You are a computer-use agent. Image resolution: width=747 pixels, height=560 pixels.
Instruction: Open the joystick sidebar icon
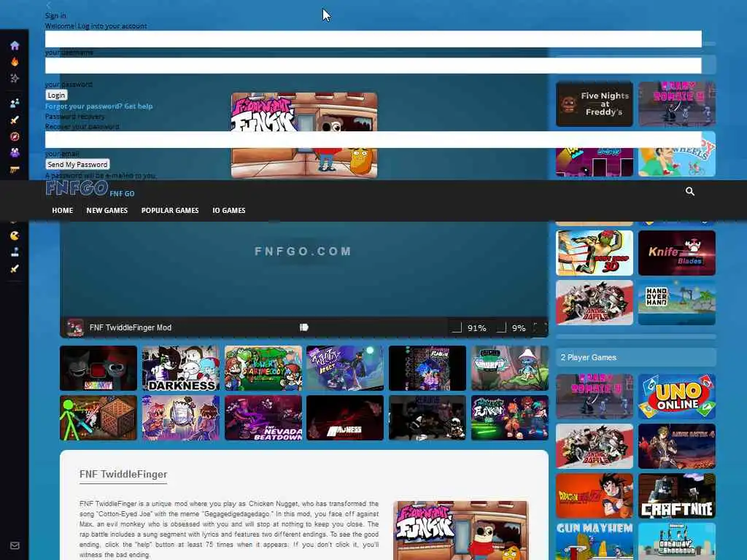tap(15, 252)
